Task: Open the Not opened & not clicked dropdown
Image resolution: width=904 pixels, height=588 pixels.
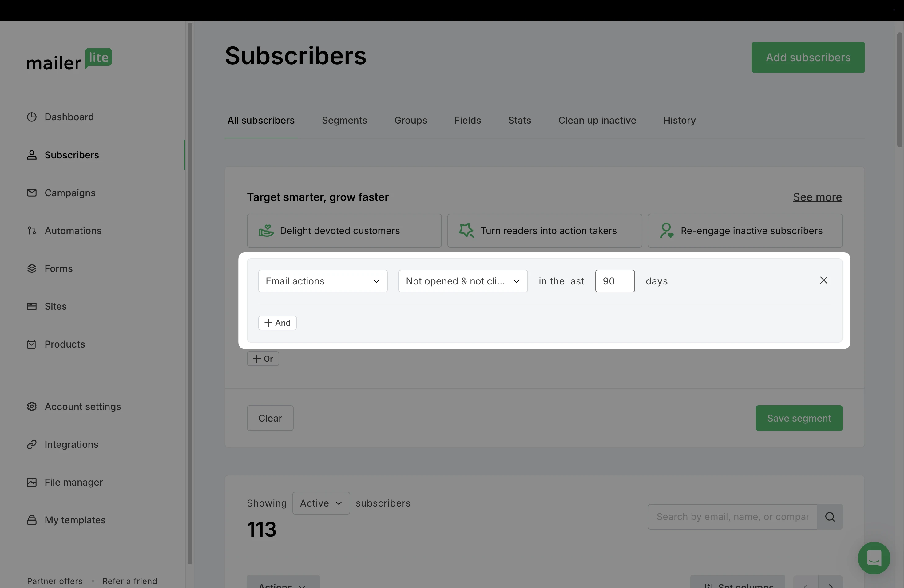Action: pyautogui.click(x=463, y=281)
